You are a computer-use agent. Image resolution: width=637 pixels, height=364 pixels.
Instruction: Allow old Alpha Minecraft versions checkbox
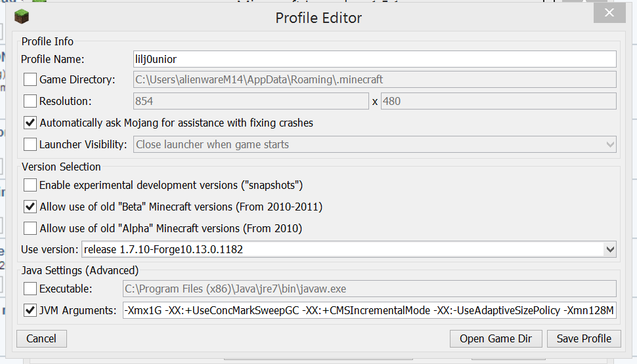pyautogui.click(x=30, y=228)
